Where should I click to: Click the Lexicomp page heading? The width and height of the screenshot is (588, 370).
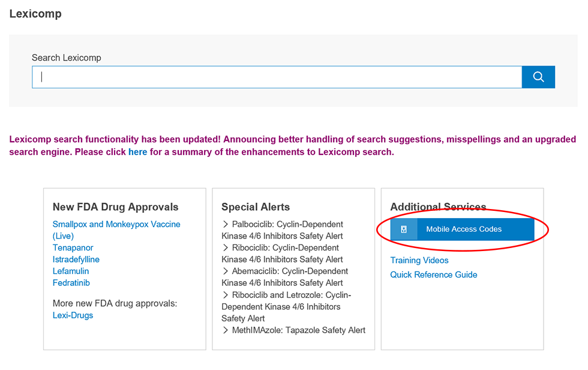click(x=35, y=14)
